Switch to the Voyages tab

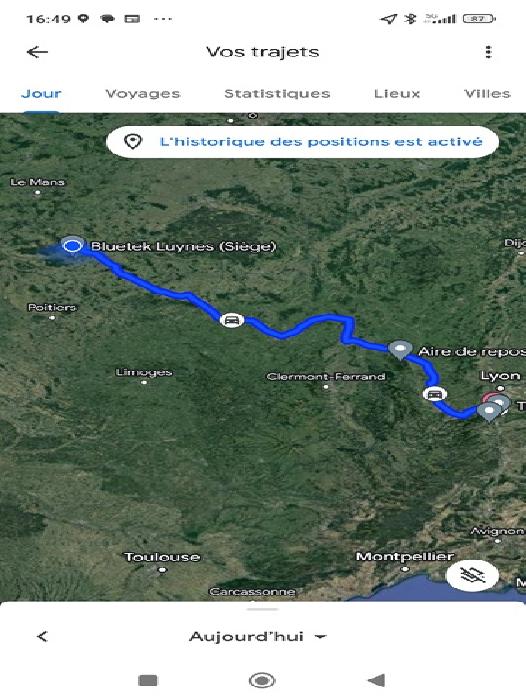click(x=143, y=93)
